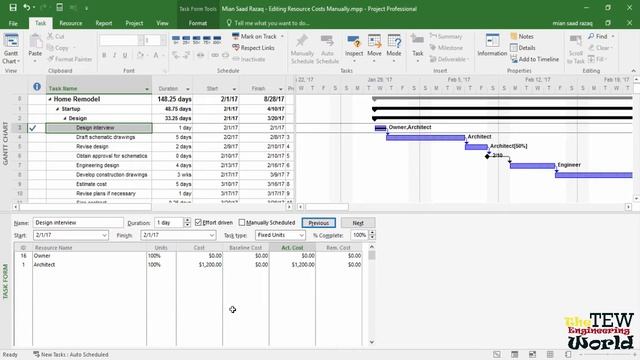Click Mark on Track icon
Viewport: 640px width, 360px height.
tap(236, 36)
